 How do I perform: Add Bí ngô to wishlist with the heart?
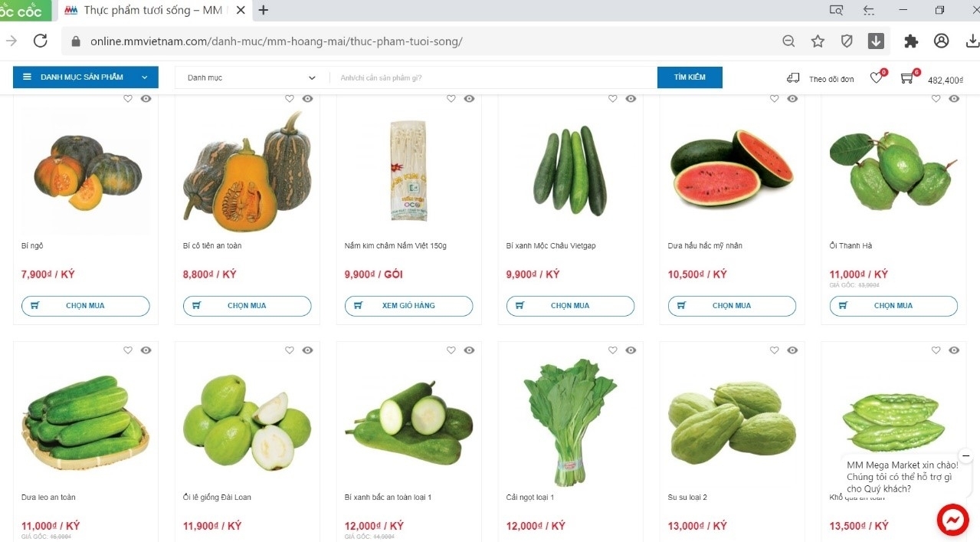(x=128, y=99)
